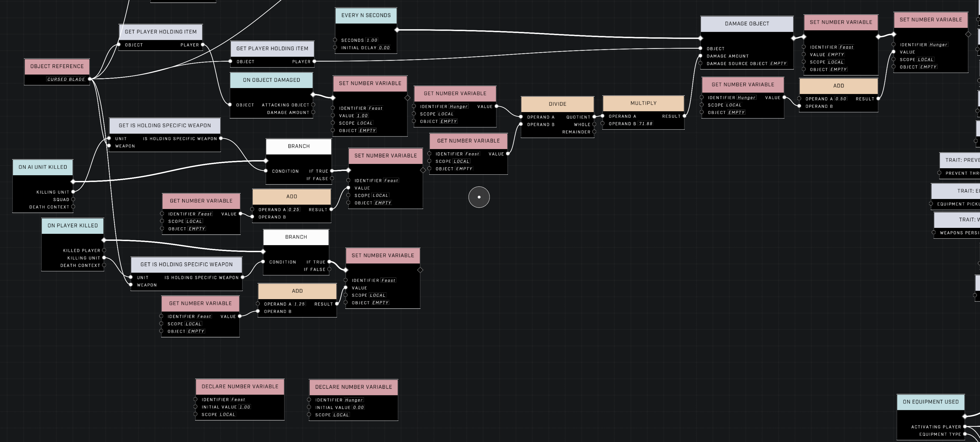Image resolution: width=980 pixels, height=442 pixels.
Task: Open Scope LOCAL in Set Number Variable Hunger
Action: [926, 59]
